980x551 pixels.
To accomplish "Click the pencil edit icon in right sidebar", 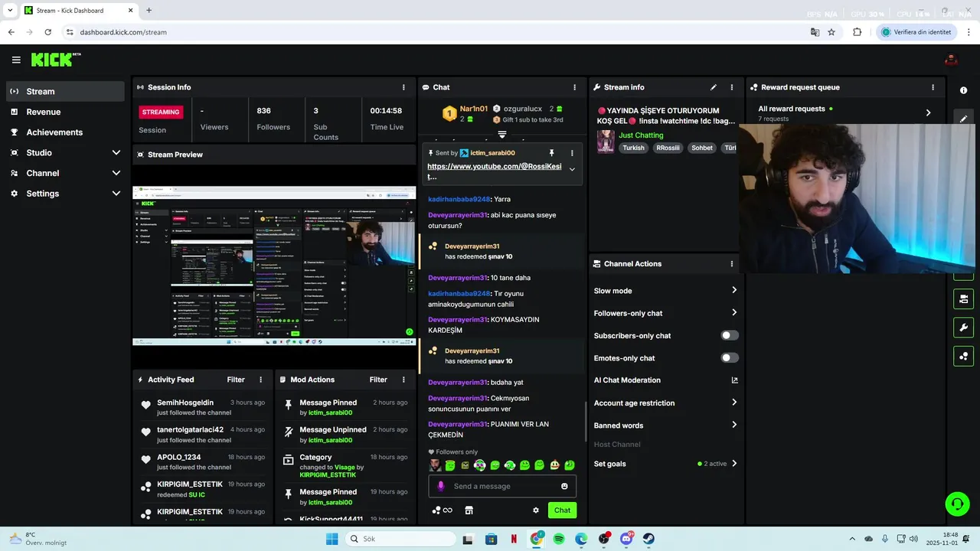I will pos(963,119).
